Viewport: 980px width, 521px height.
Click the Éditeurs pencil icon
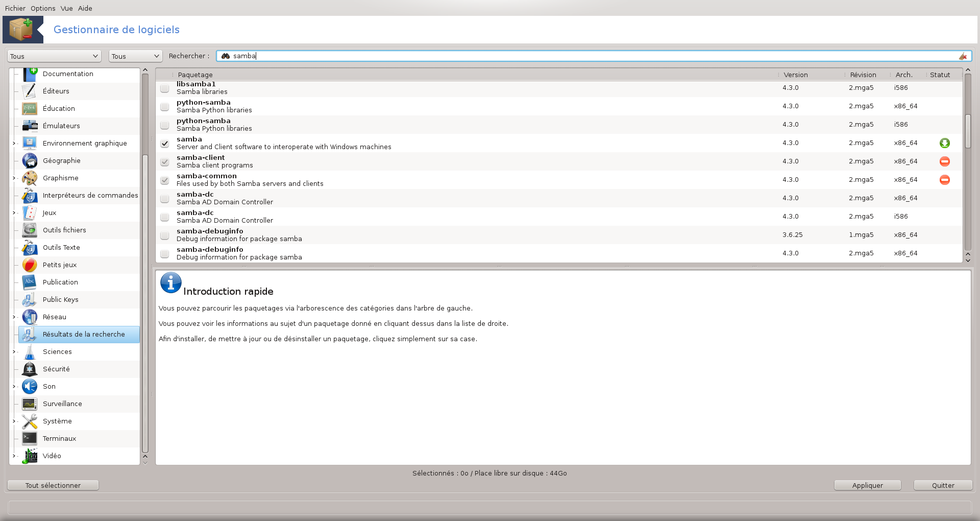click(x=30, y=91)
